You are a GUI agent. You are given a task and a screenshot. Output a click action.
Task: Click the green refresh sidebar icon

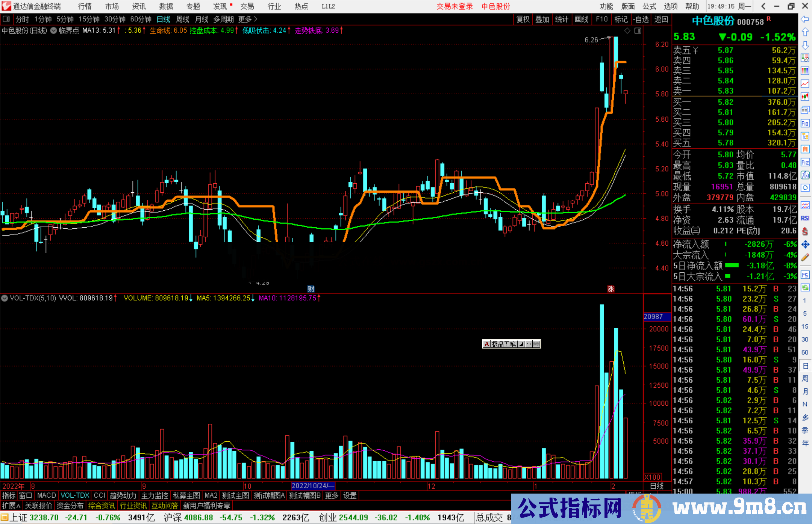[x=805, y=288]
